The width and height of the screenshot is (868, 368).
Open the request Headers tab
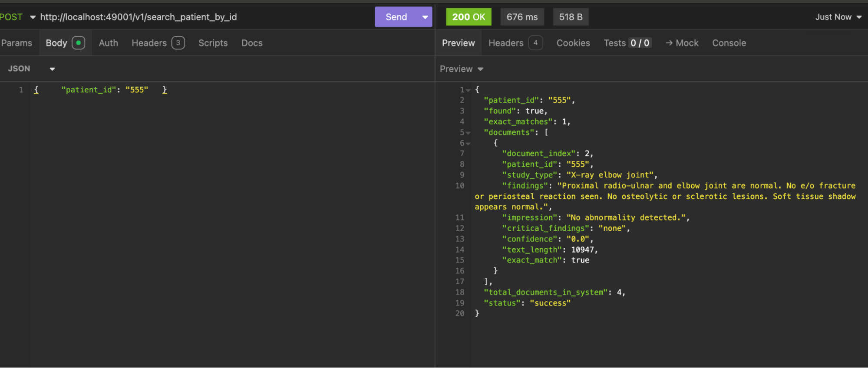(149, 43)
